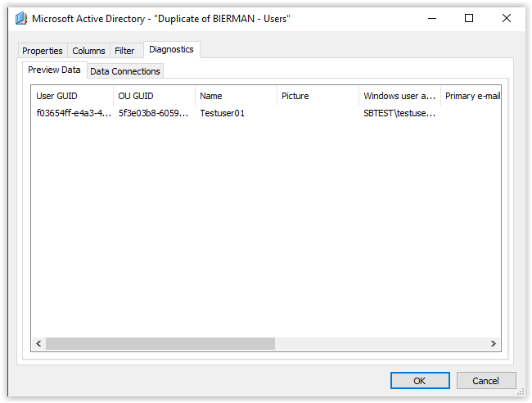Viewport: 532px width, 403px height.
Task: Select the Testuser01 name cell
Action: point(223,113)
